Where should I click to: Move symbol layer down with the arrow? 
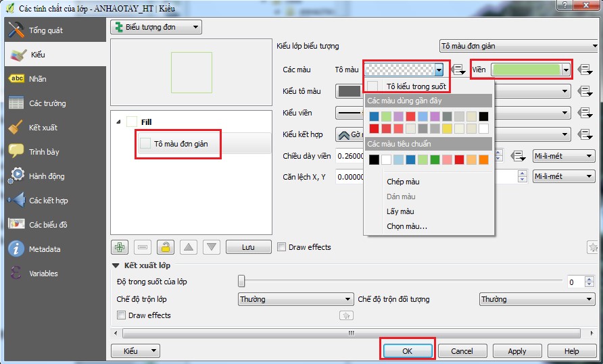[212, 247]
